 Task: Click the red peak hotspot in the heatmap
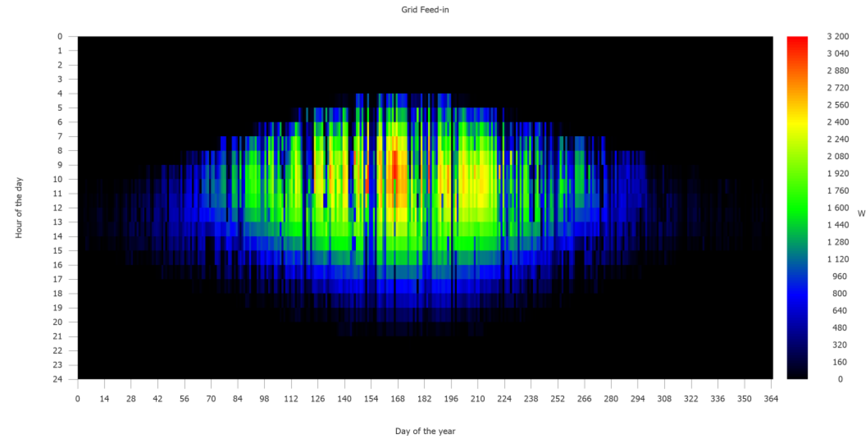pos(395,166)
